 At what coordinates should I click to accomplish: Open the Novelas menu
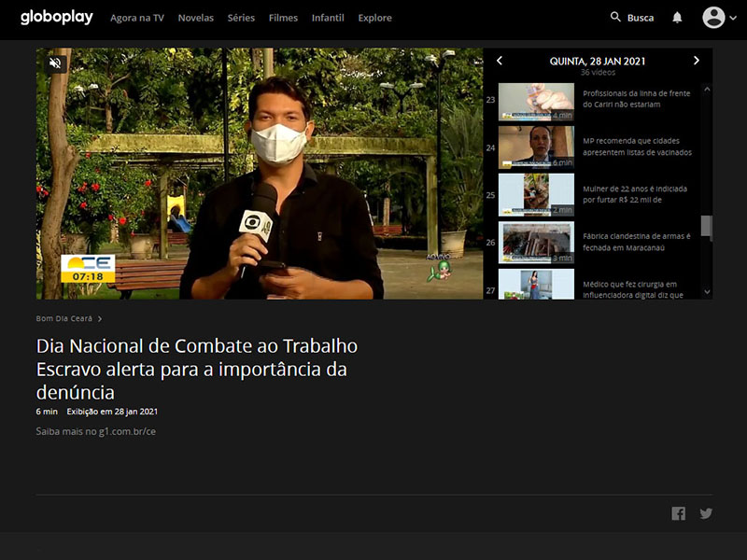click(x=195, y=18)
